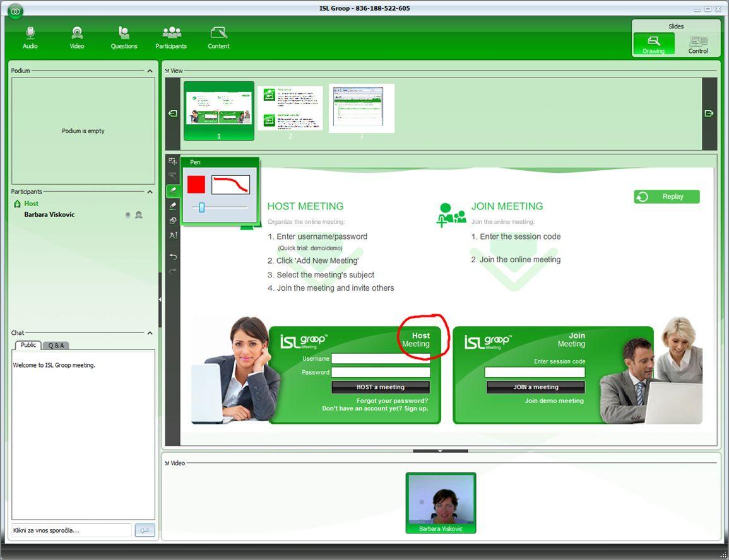729x560 pixels.
Task: Go to the next slide using the right arrow
Action: coord(709,114)
